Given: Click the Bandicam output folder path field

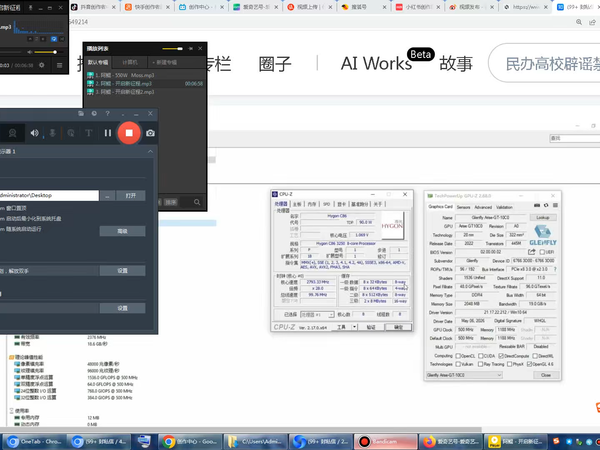Looking at the screenshot, I should coord(49,196).
